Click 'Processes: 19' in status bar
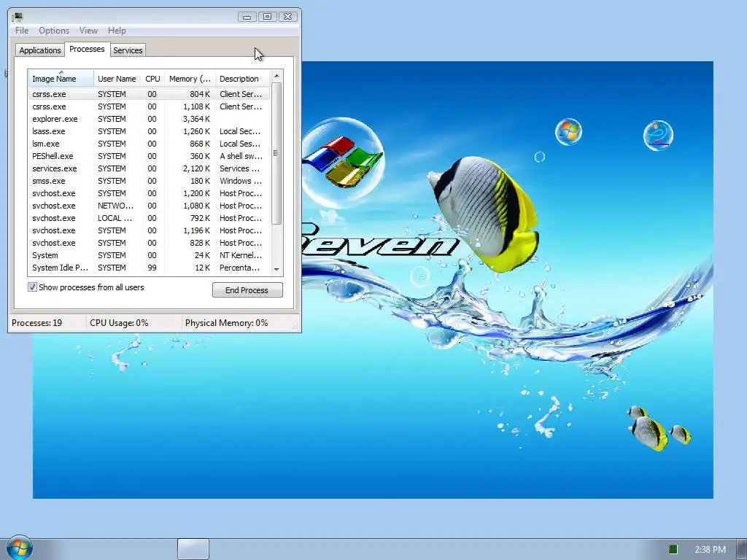The height and width of the screenshot is (560, 747). pos(36,322)
